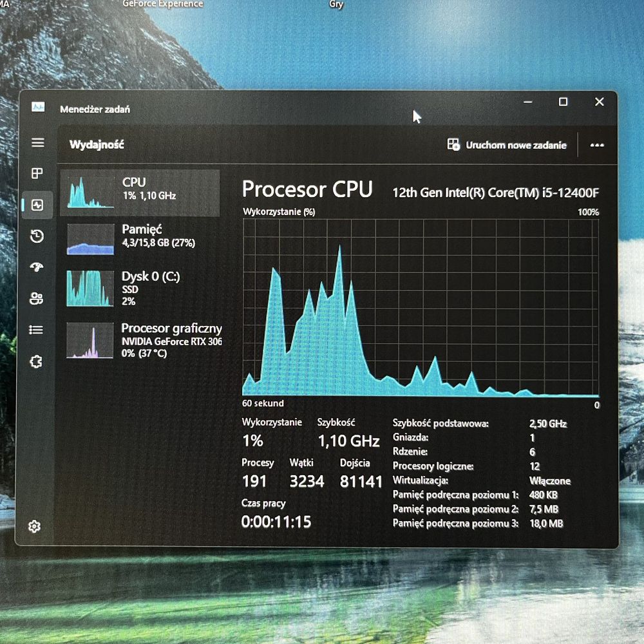Click the 1,10 GHz speed value
Viewport: 644px width, 644px height.
click(348, 441)
